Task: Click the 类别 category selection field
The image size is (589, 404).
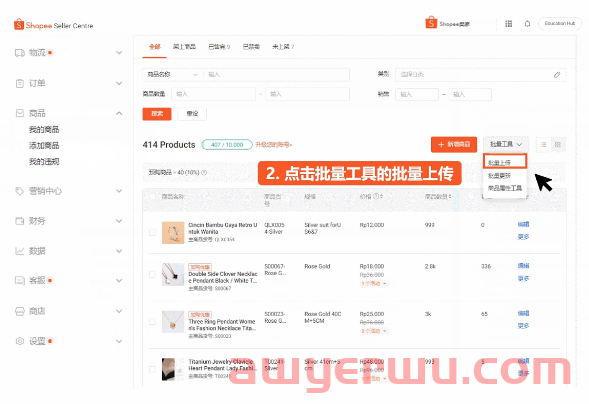Action: click(480, 75)
